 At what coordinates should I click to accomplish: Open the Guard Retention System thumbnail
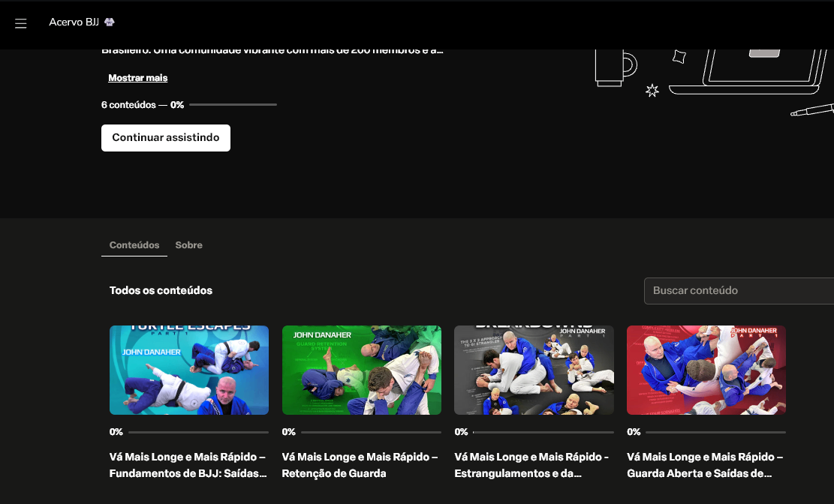362,370
